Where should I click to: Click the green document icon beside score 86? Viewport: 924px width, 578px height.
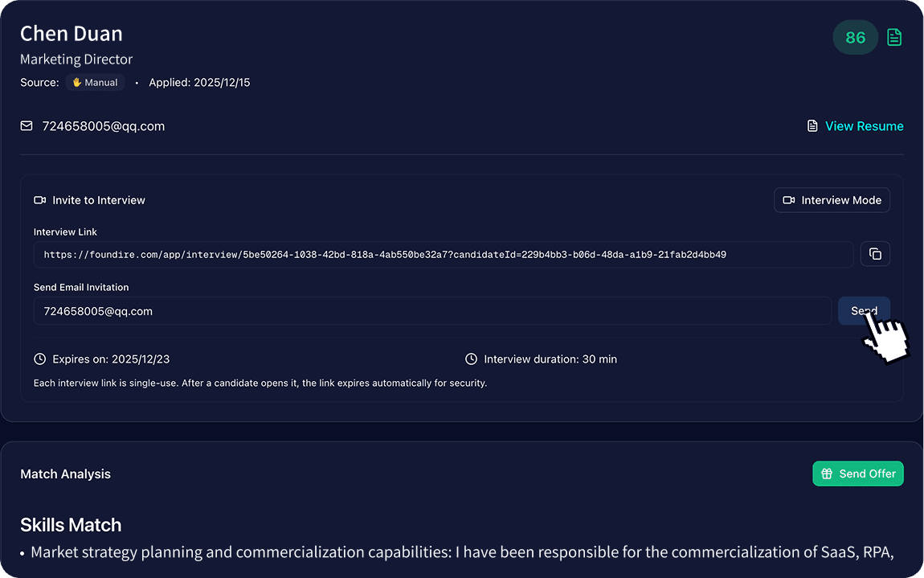tap(893, 37)
